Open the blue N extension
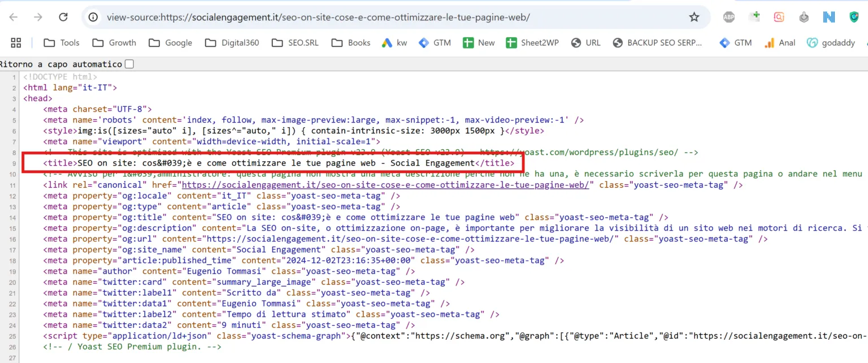Viewport: 868px width, 363px height. pos(828,17)
